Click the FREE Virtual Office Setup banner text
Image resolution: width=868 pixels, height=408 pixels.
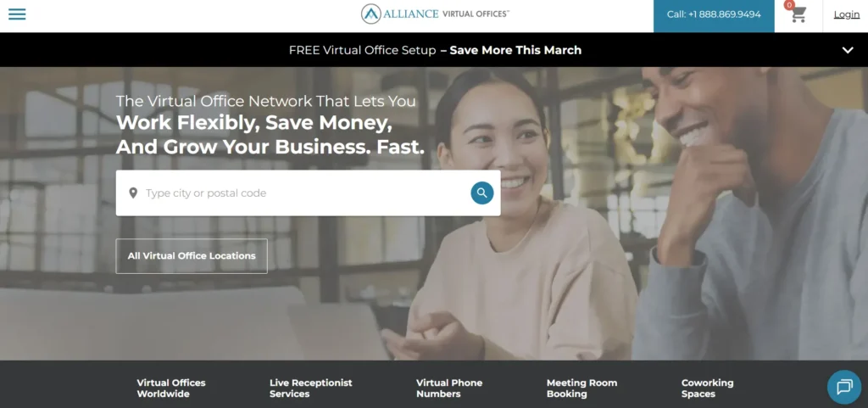[x=363, y=50]
